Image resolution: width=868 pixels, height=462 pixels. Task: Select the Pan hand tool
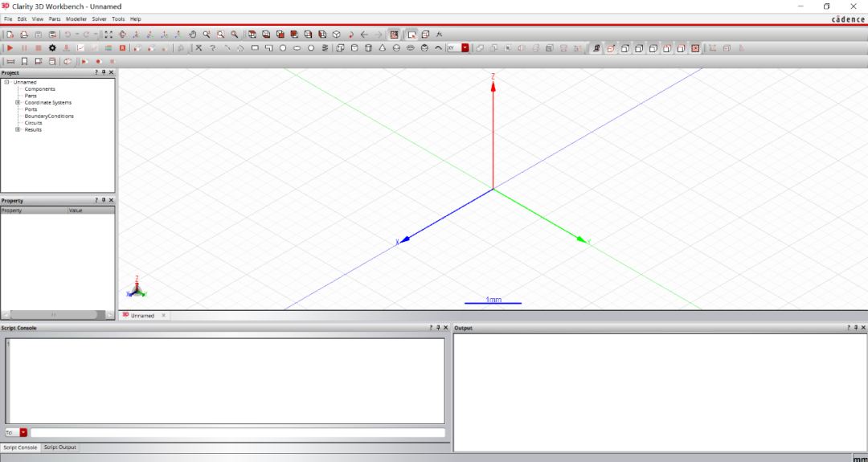click(193, 35)
